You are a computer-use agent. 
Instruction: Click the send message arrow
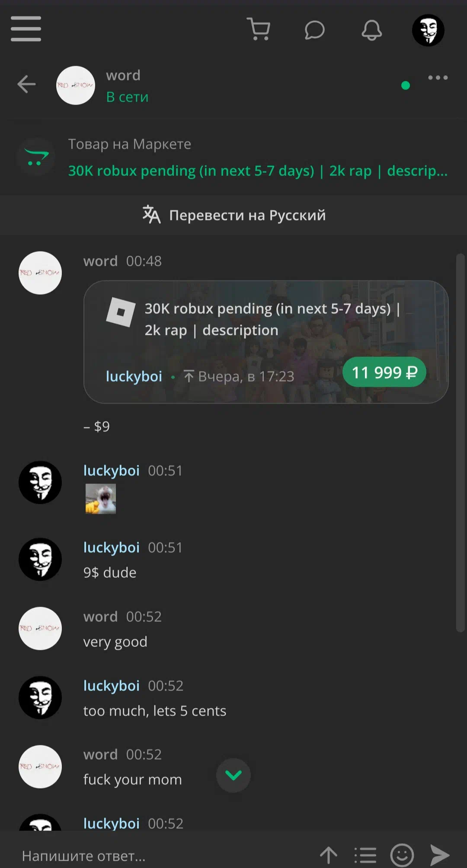pyautogui.click(x=440, y=855)
